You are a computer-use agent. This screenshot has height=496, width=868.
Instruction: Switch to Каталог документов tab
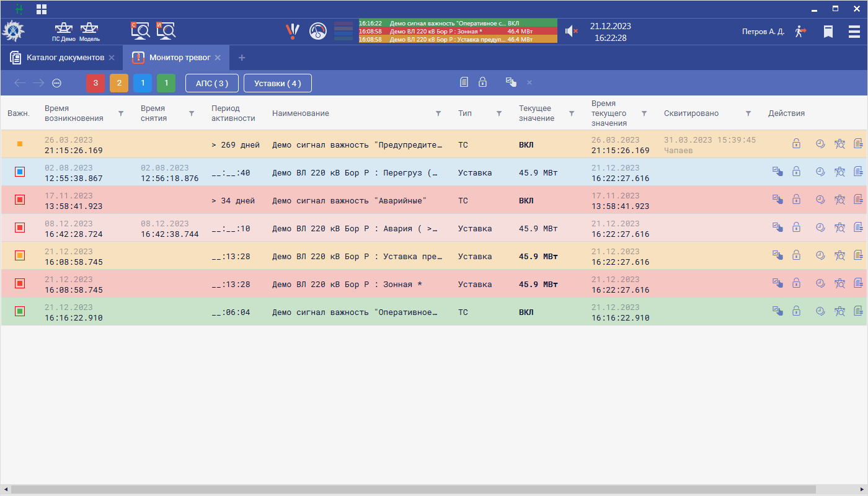(x=64, y=58)
